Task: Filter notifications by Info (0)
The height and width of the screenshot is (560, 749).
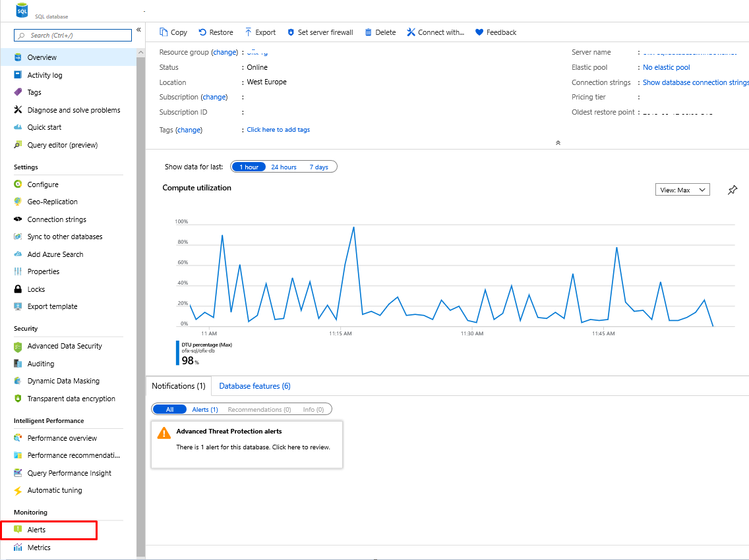Action: pyautogui.click(x=313, y=409)
